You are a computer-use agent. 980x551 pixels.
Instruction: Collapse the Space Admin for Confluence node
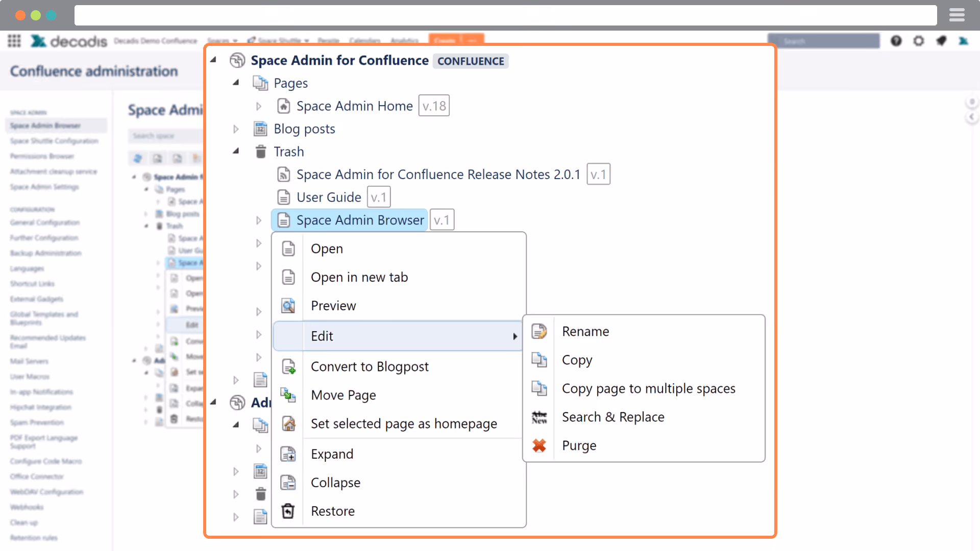click(x=213, y=60)
